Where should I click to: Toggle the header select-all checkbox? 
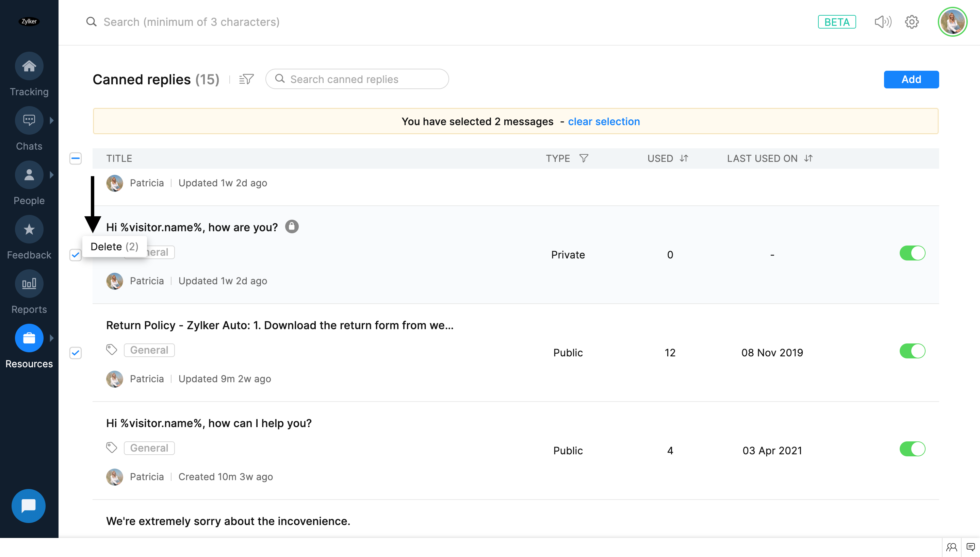(76, 158)
